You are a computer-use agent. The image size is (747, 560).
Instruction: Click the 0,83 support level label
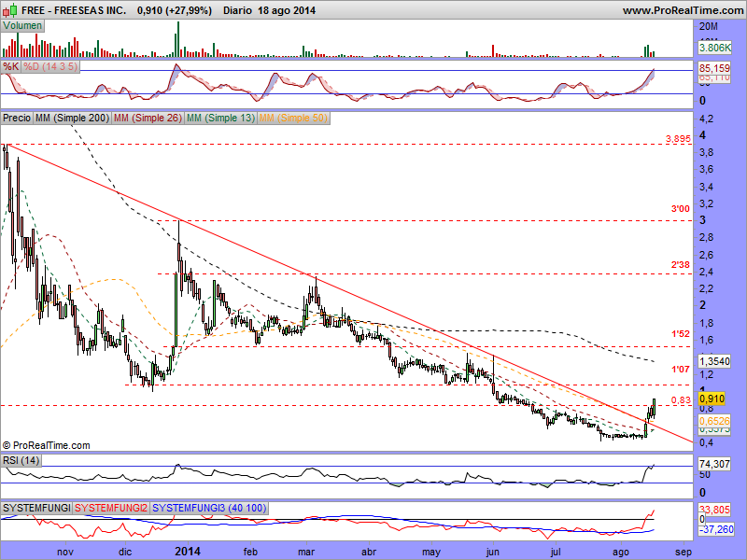pyautogui.click(x=681, y=400)
